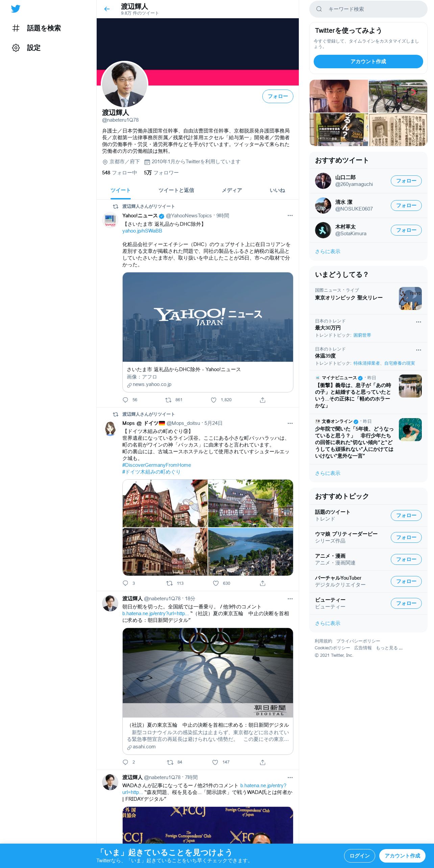The height and width of the screenshot is (868, 434).
Task: Like the Mops ドイツ tweet with 630 likes
Action: [216, 583]
